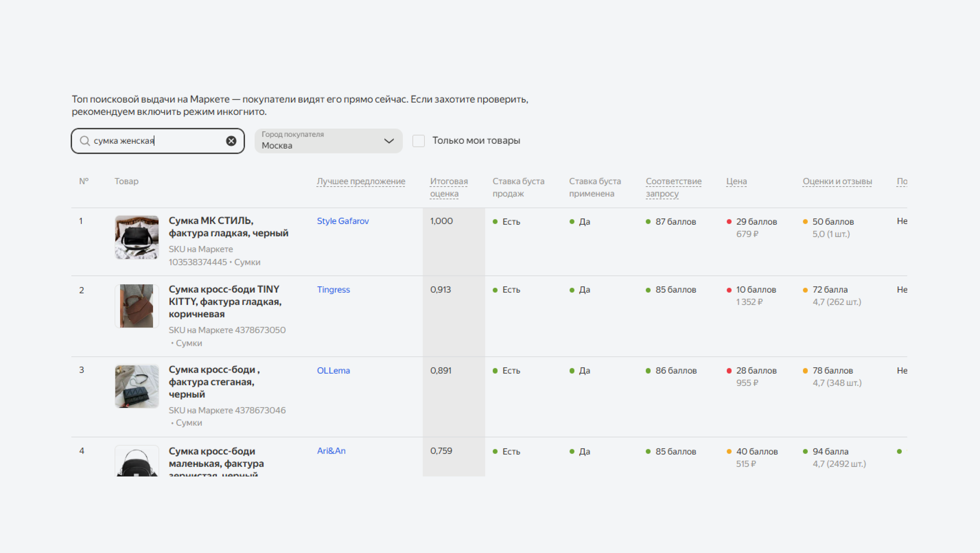Click the chevron arrow of Москва dropdown

389,141
